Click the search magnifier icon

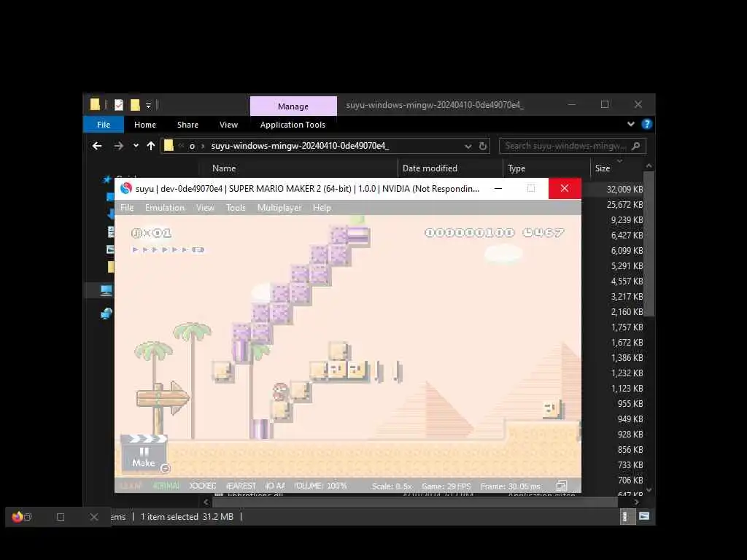tap(635, 146)
